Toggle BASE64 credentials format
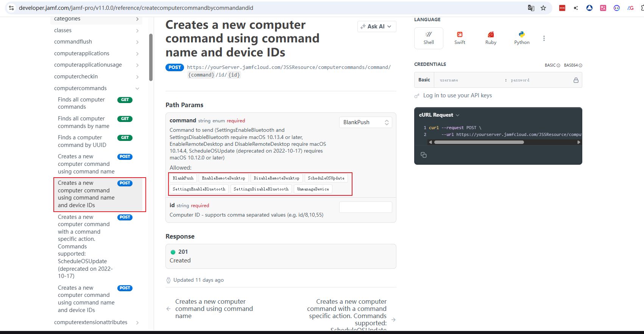644x334 pixels. point(572,65)
